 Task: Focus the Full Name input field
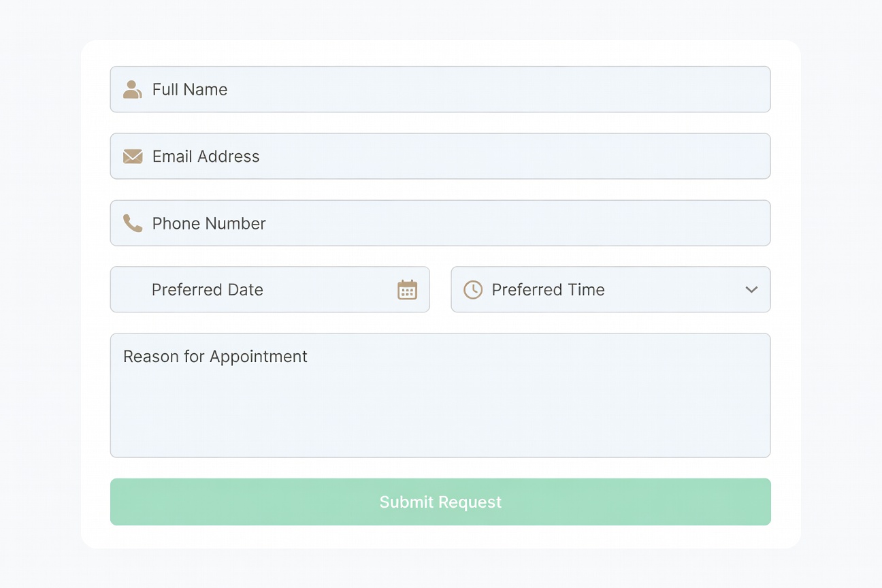click(x=476, y=89)
